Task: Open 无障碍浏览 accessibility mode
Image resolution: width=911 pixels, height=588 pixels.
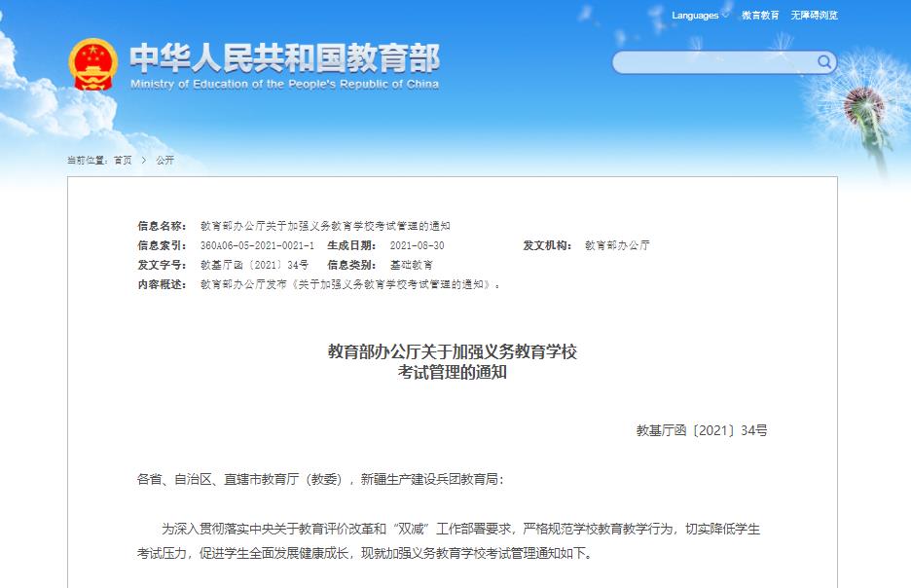Action: [814, 16]
